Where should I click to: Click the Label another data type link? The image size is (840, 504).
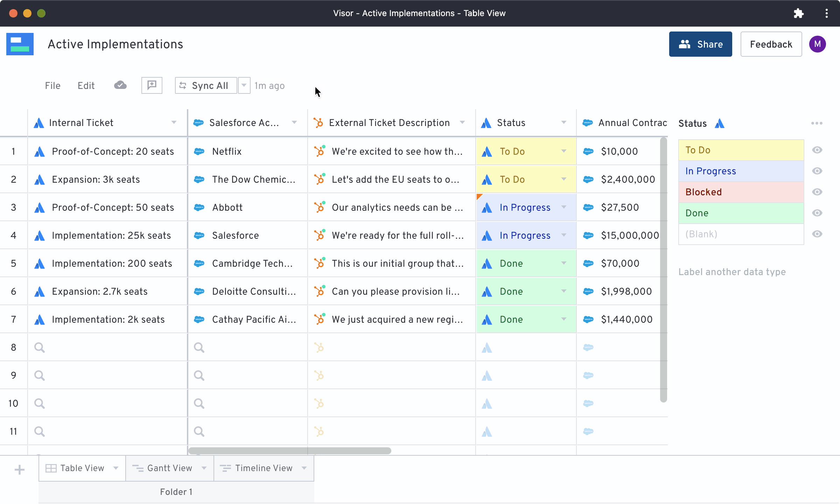[x=732, y=272]
